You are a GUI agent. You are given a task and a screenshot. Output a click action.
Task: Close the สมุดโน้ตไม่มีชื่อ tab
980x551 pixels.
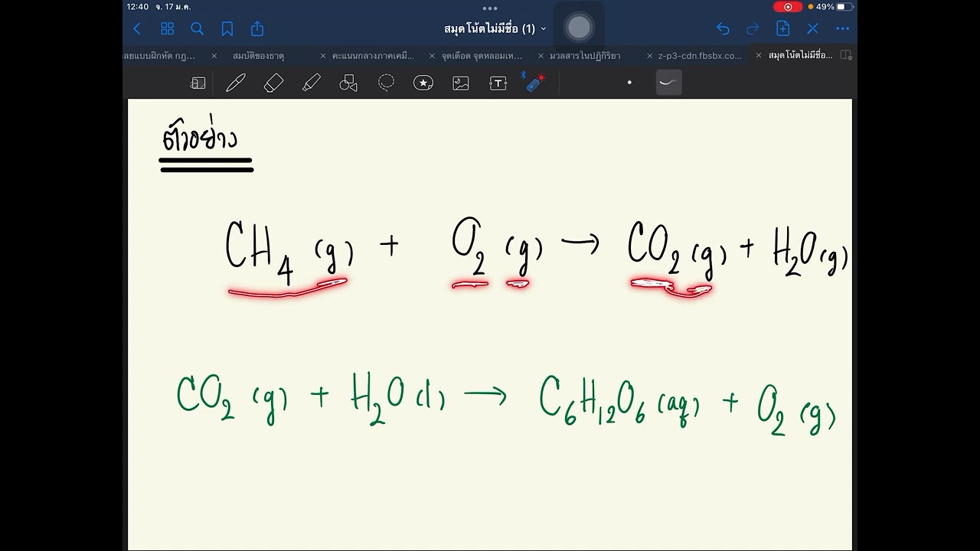coord(758,56)
